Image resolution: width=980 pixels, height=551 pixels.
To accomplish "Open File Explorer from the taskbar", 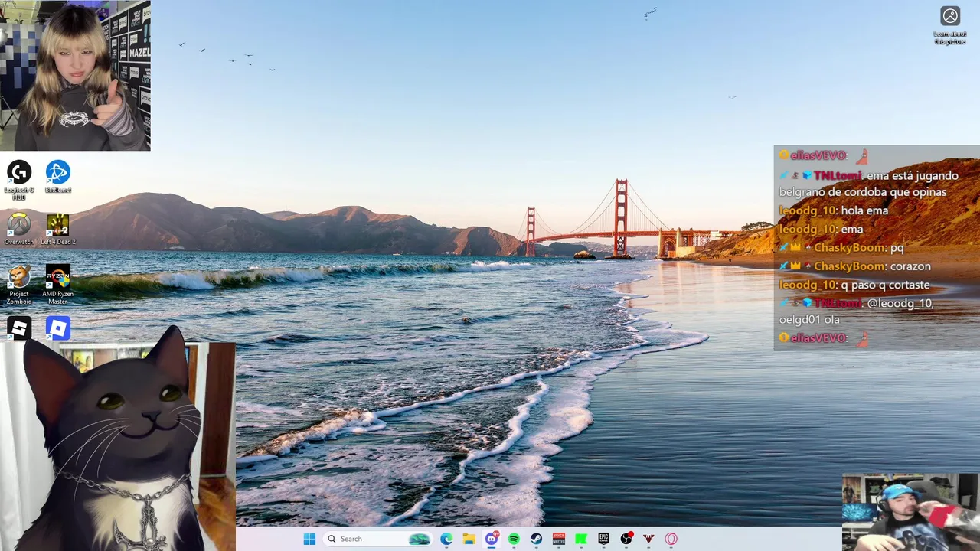I will pos(469,539).
